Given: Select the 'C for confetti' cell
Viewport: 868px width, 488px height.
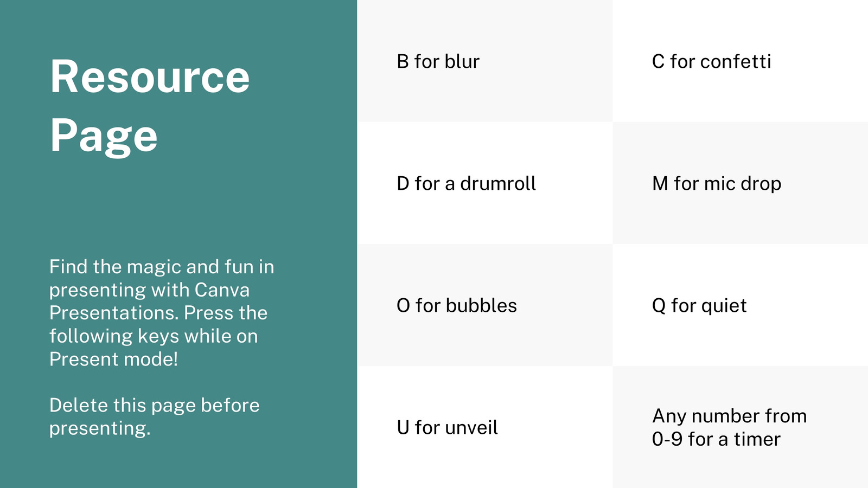Looking at the screenshot, I should (x=740, y=61).
